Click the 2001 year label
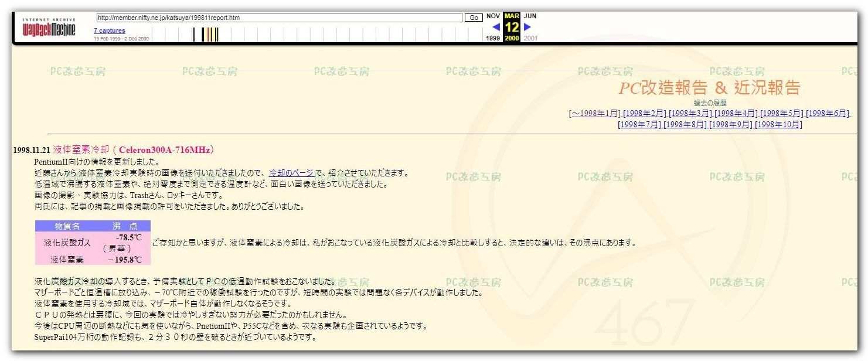 (530, 39)
